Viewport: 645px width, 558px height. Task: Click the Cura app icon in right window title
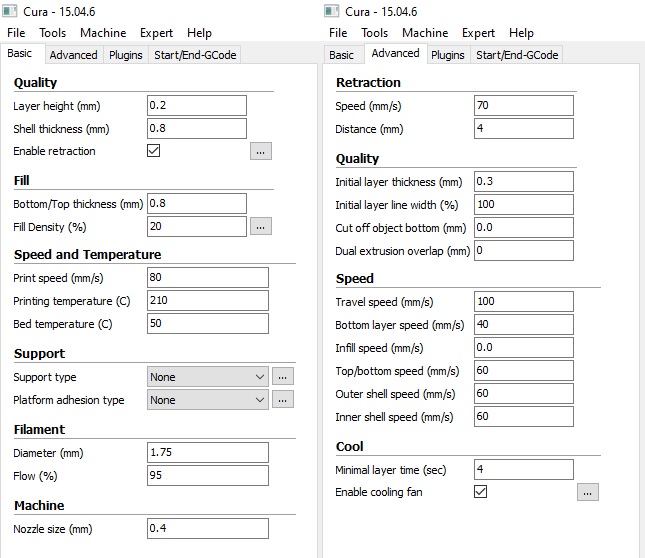tap(332, 11)
